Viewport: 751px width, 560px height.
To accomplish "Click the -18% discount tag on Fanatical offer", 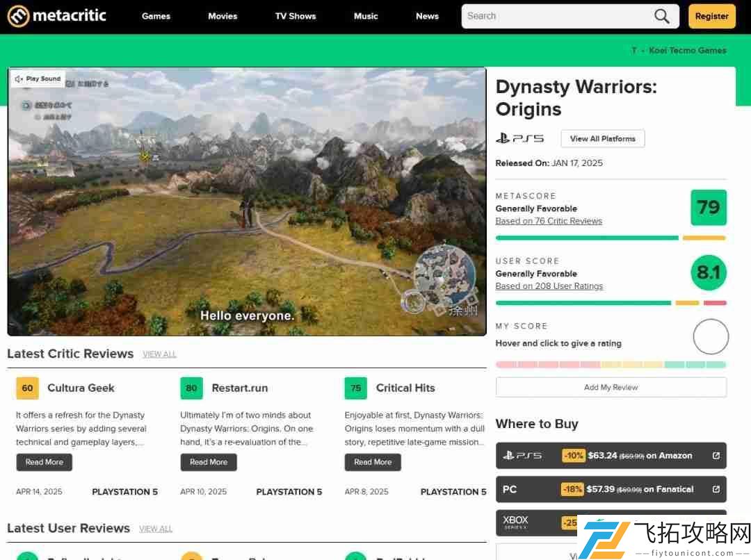I will [572, 488].
